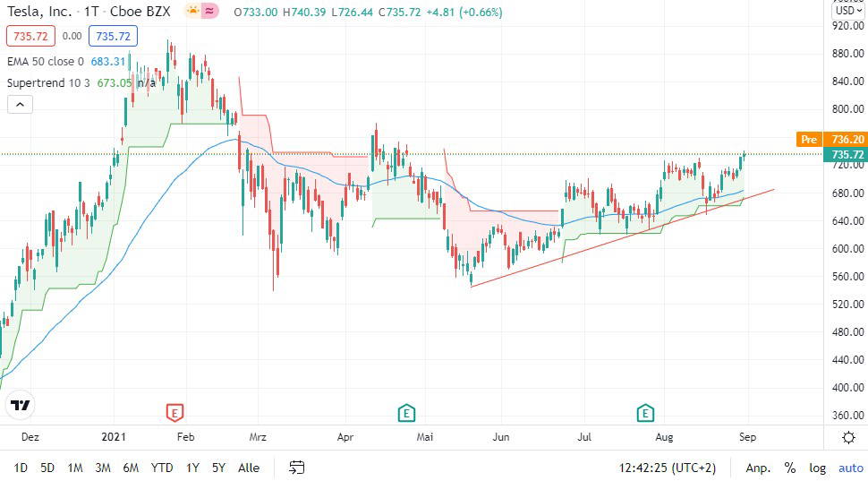Click the blue buy price 735.72 button

coord(113,36)
